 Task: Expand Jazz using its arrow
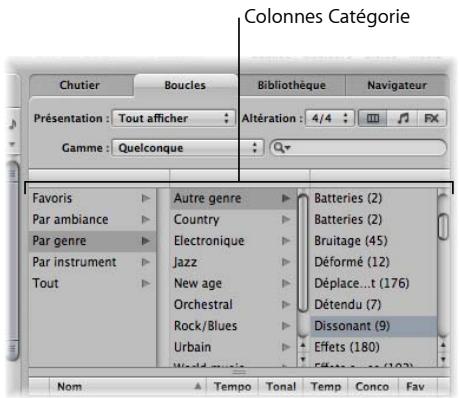[x=286, y=263]
